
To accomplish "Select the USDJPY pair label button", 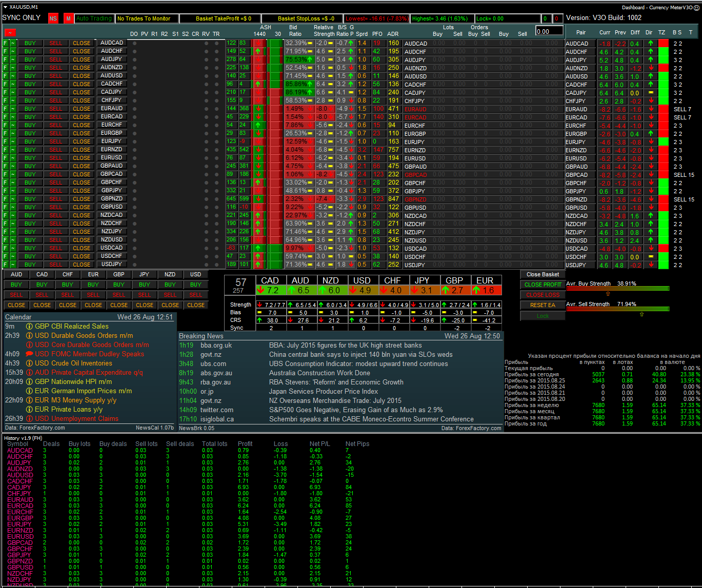I will [x=112, y=264].
